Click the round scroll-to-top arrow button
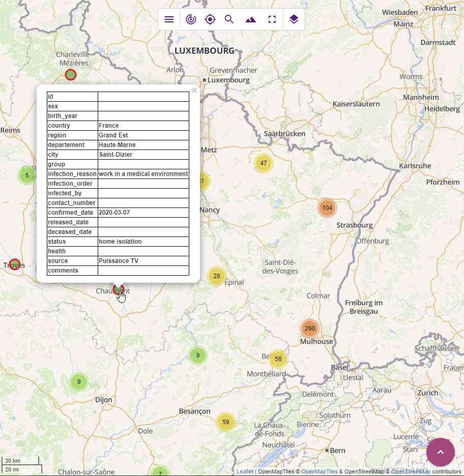 440,452
